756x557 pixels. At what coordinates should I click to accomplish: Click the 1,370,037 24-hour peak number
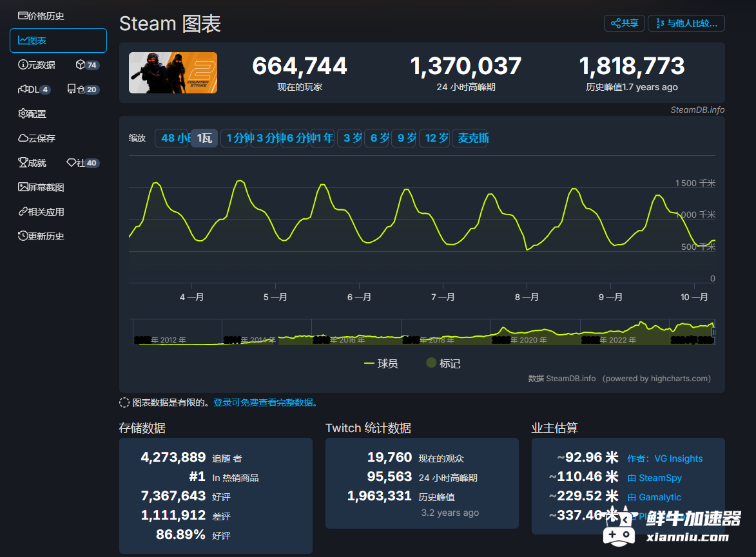tap(466, 66)
